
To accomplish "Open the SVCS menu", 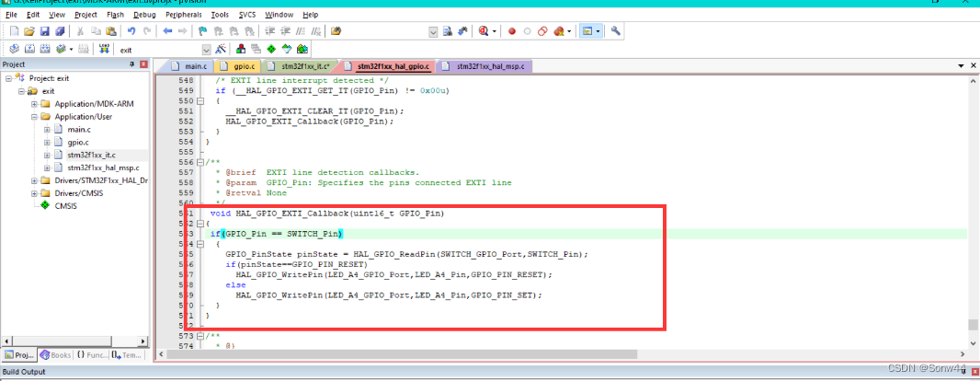I will (248, 15).
